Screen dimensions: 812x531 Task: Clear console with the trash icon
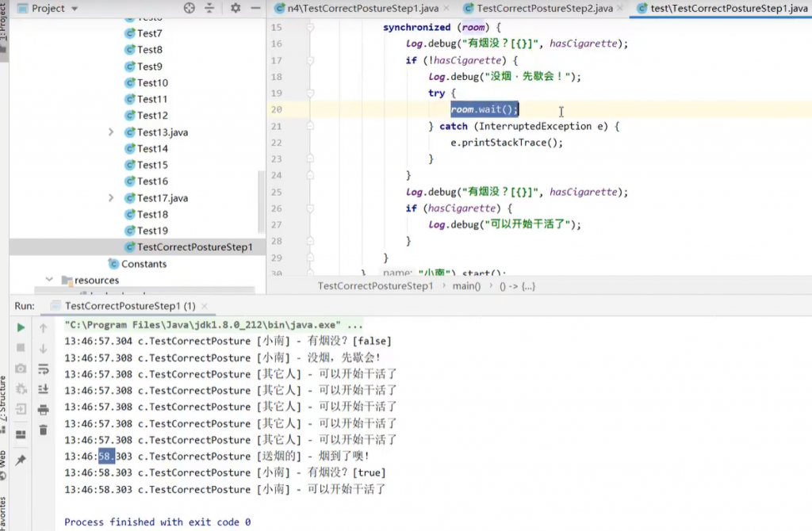[44, 430]
